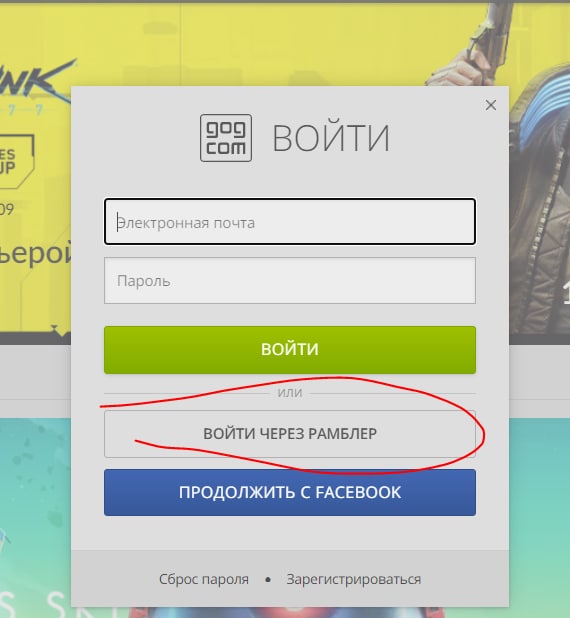Image resolution: width=570 pixels, height=618 pixels.
Task: Open the Сброс пароля link
Action: (x=204, y=579)
